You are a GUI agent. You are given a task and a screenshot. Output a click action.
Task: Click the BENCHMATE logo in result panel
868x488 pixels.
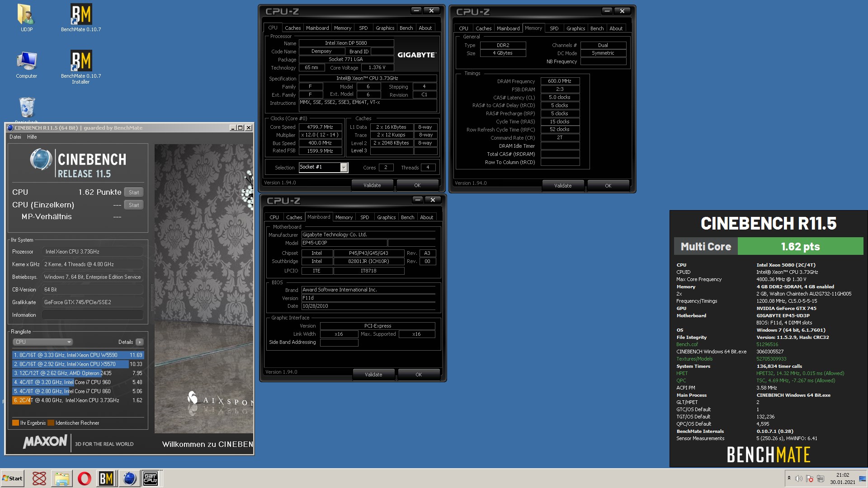[768, 455]
